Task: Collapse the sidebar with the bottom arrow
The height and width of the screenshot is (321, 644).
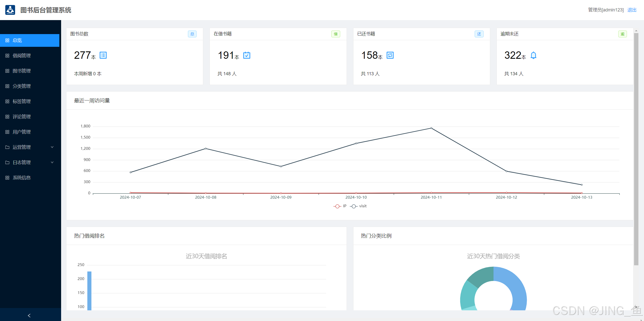Action: tap(29, 315)
